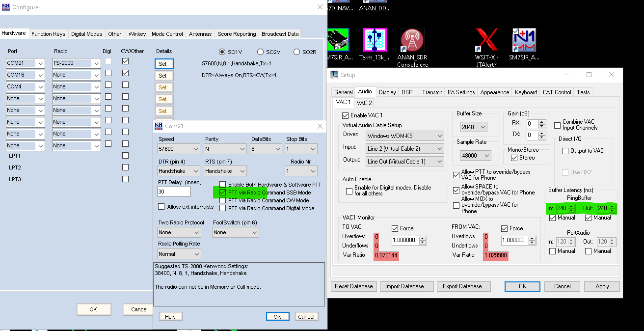Click the TO VAC Force ratio field

405,240
